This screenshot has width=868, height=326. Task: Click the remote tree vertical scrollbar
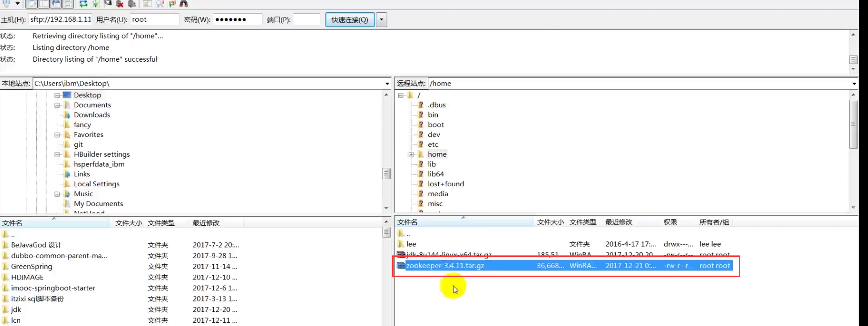[853, 151]
